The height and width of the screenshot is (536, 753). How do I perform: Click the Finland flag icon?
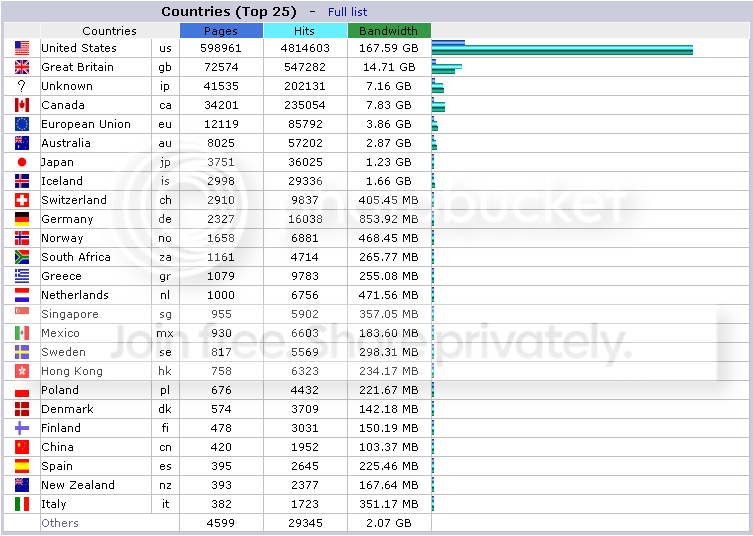point(22,428)
